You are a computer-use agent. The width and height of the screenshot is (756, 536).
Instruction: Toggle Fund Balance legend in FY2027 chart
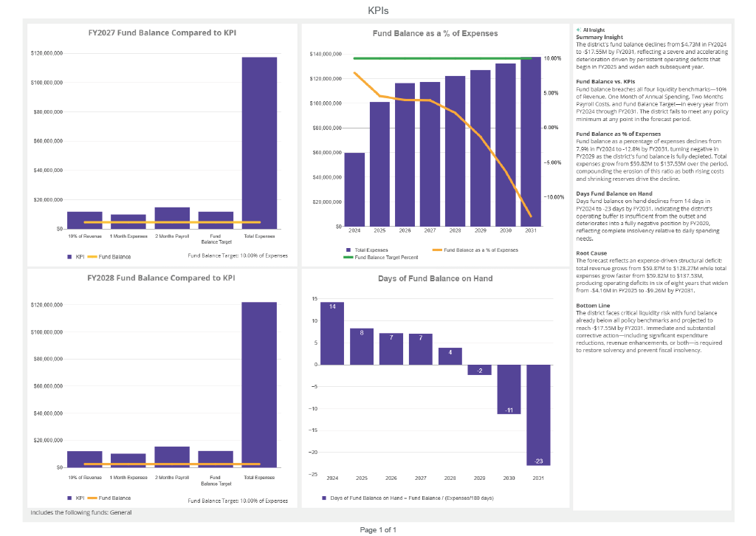tap(109, 257)
